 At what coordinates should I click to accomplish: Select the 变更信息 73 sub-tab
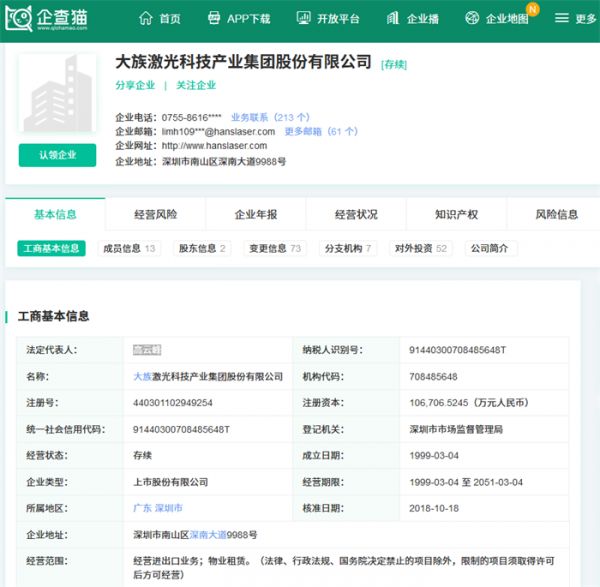point(275,248)
